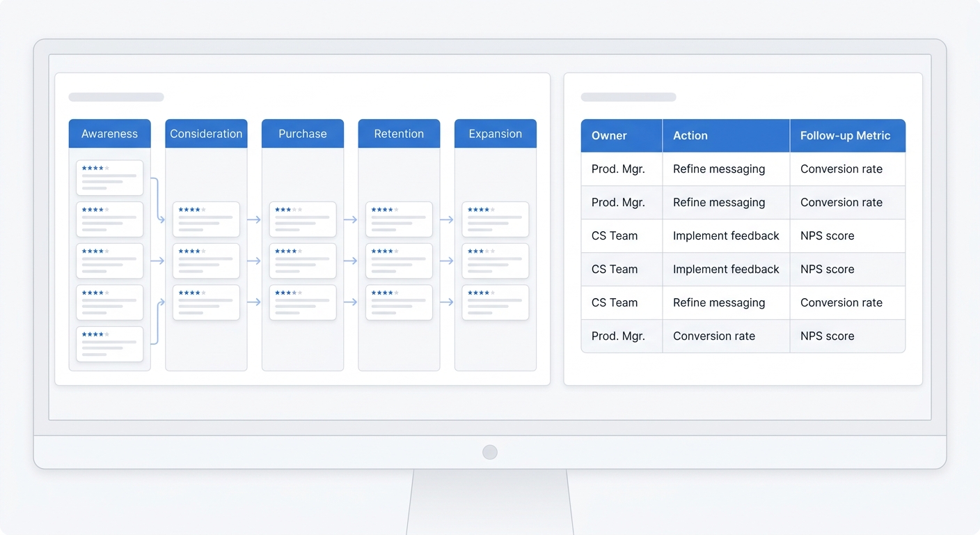
Task: Select Prod. Mgr. owner in the NPS score row
Action: [x=622, y=336]
